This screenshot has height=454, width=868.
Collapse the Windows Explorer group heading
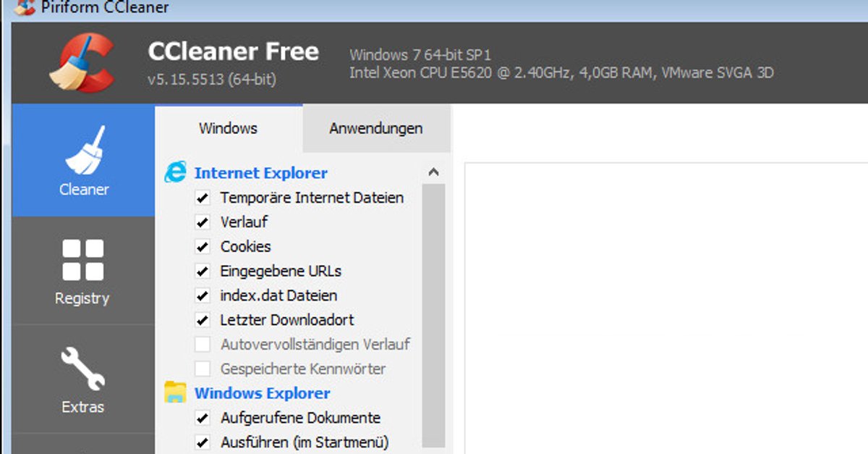(x=262, y=393)
